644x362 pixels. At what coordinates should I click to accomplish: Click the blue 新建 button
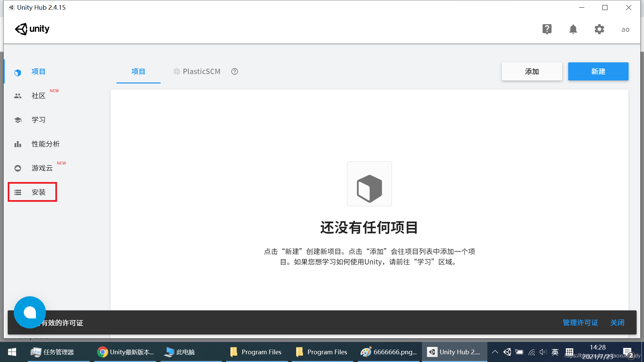tap(598, 71)
